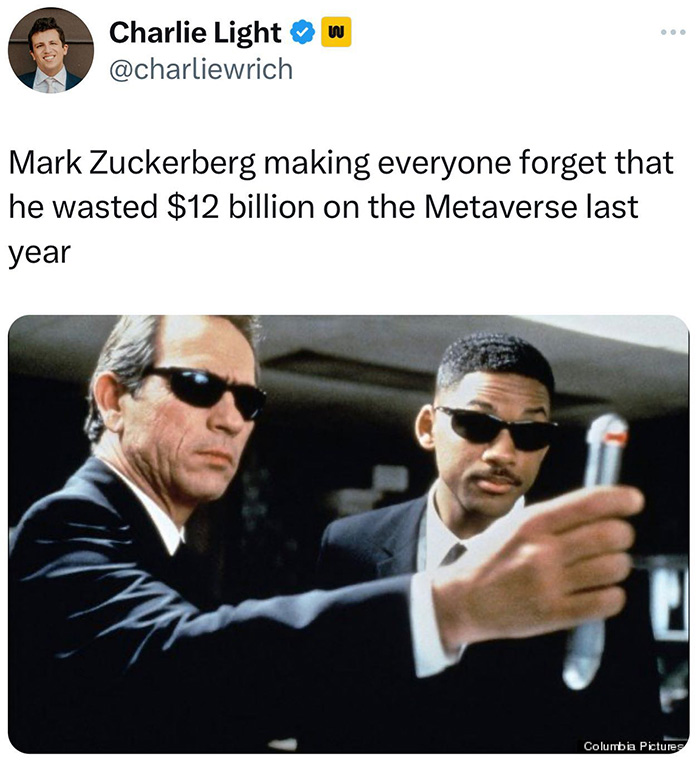This screenshot has width=700, height=763.
Task: Click the yellow W affiliation badge
Action: (336, 33)
